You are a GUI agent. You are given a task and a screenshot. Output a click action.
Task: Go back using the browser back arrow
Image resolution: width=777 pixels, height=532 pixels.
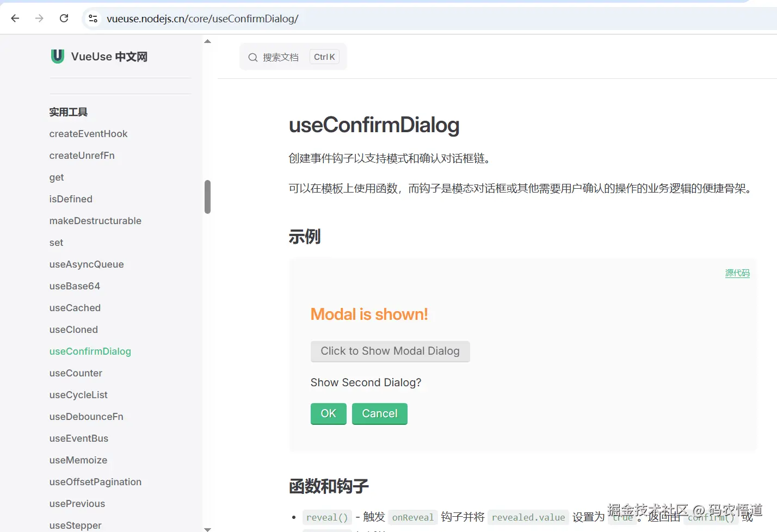(x=15, y=18)
